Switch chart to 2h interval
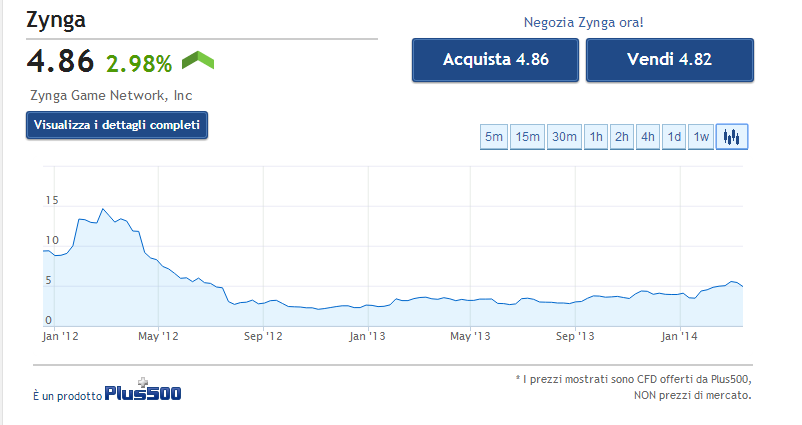The image size is (802, 425). point(622,137)
